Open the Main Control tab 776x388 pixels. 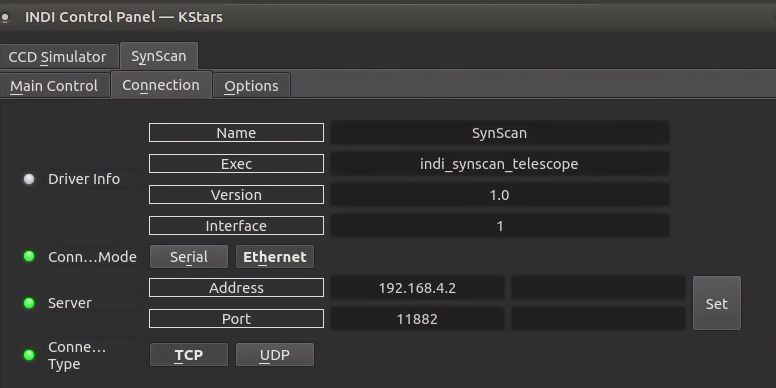click(54, 86)
